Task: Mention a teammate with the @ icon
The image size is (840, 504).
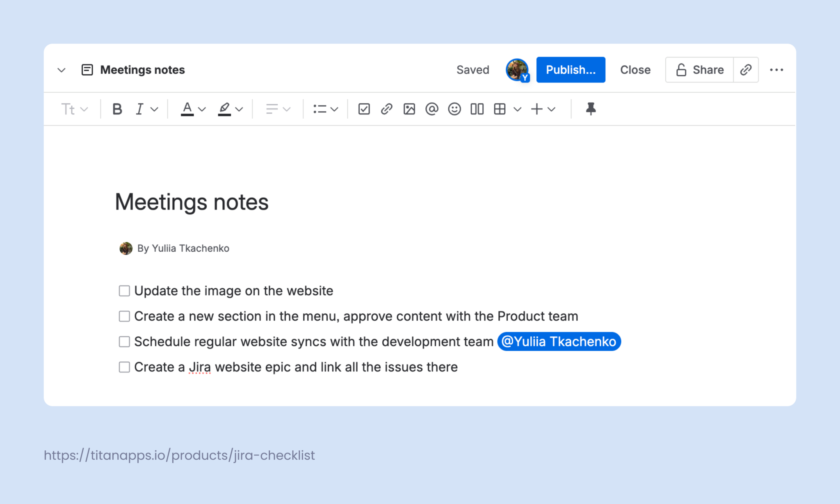Action: pos(432,109)
